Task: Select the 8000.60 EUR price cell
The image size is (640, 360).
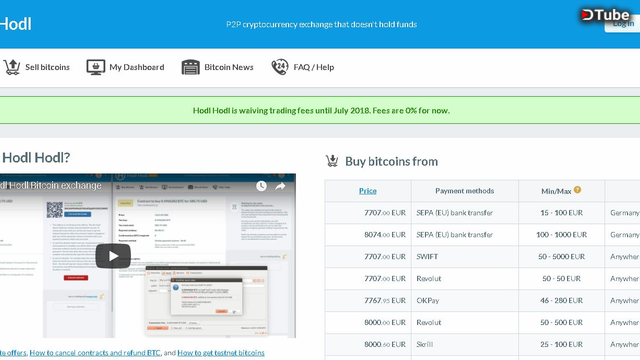Action: point(368,344)
